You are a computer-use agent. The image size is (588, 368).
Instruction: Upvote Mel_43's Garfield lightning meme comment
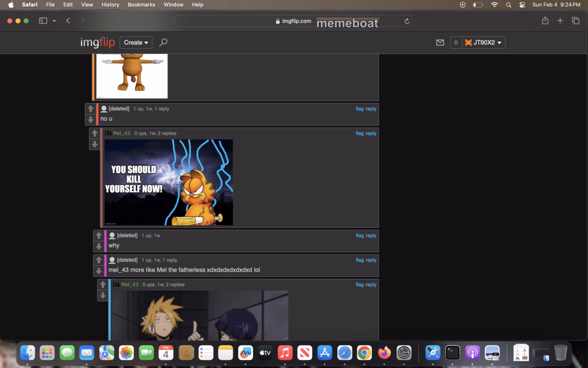click(95, 133)
